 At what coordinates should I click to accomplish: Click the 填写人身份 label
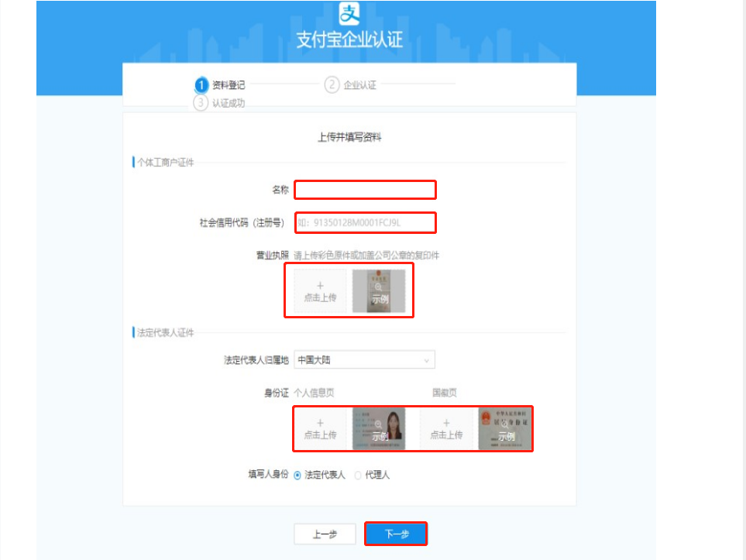268,474
